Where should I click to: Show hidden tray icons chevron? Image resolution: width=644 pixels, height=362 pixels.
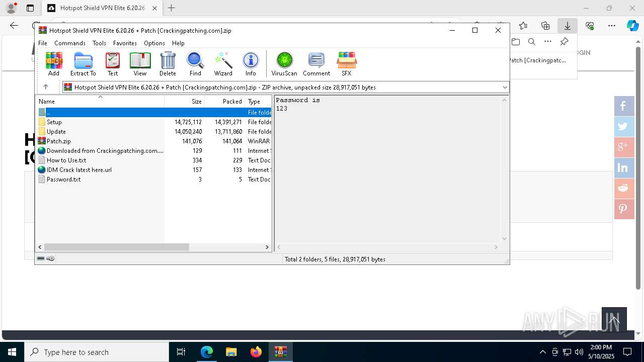tap(542, 352)
